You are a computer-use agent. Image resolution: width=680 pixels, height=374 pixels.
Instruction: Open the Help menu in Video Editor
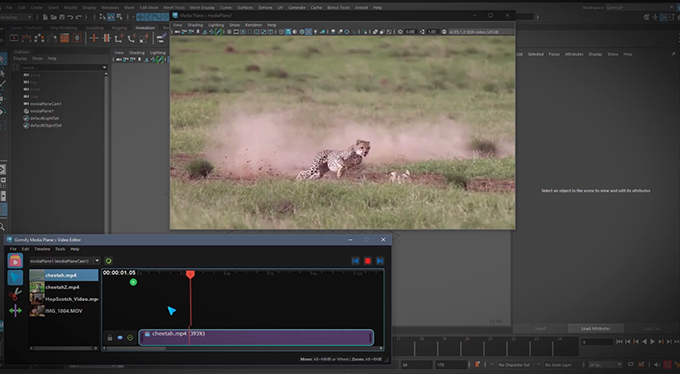pyautogui.click(x=75, y=249)
